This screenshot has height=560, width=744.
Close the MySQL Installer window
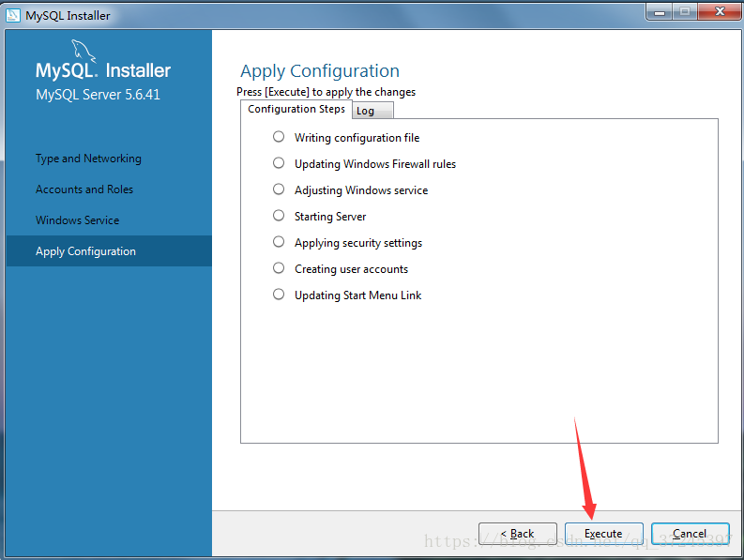coord(720,12)
